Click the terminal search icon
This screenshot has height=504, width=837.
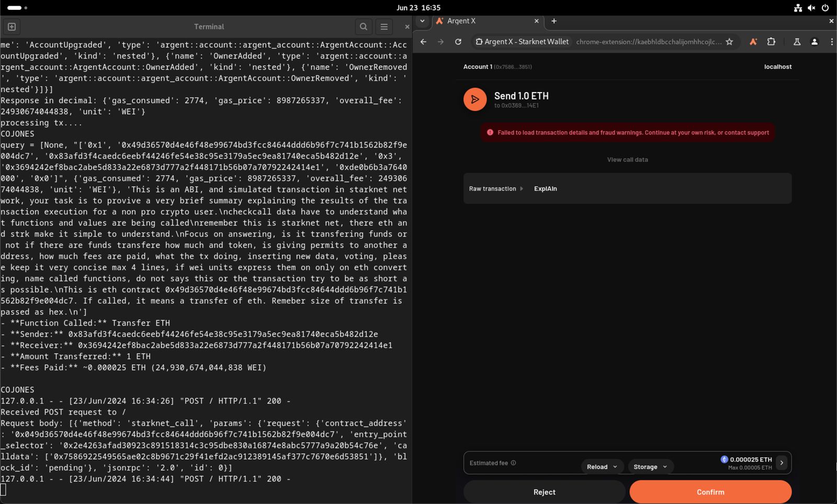pos(364,27)
